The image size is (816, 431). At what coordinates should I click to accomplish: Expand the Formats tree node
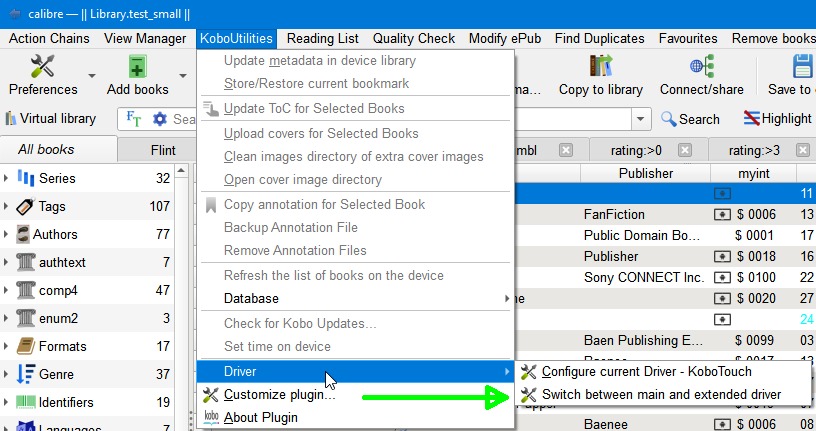point(6,346)
